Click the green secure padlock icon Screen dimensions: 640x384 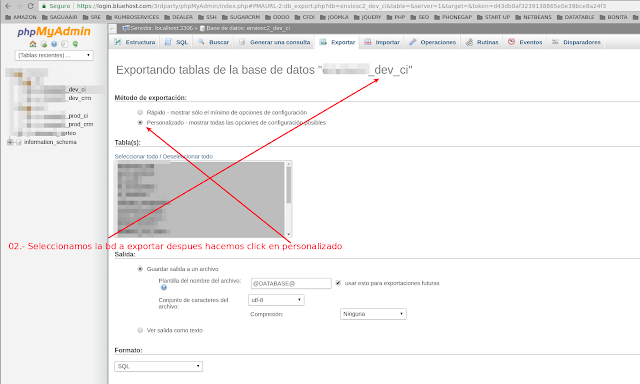(44, 6)
